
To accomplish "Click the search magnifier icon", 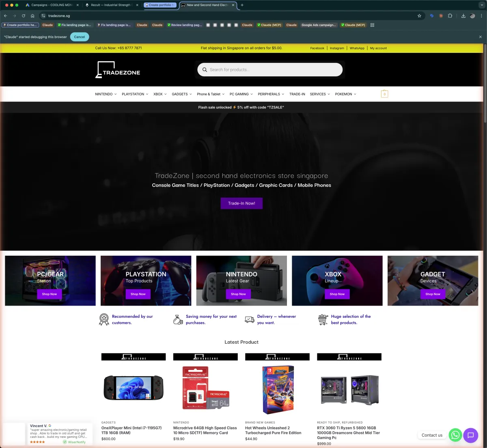I will click(205, 70).
